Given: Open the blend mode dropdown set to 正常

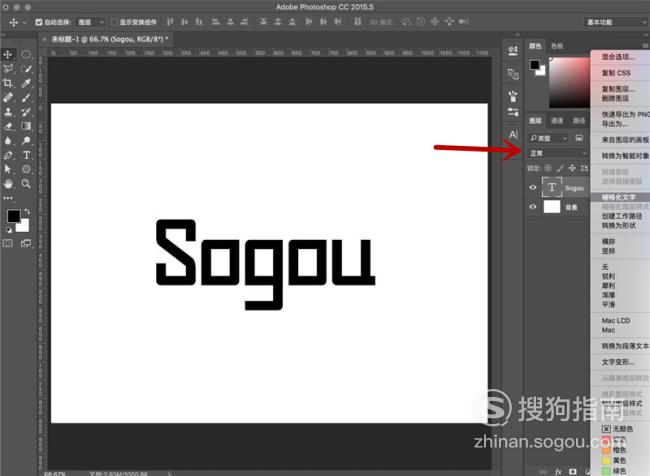Looking at the screenshot, I should [558, 153].
